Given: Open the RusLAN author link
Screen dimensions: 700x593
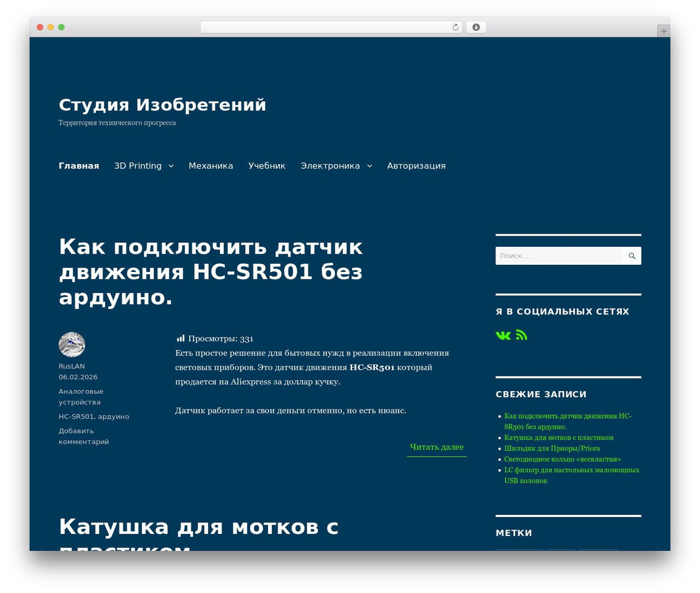Looking at the screenshot, I should point(72,366).
